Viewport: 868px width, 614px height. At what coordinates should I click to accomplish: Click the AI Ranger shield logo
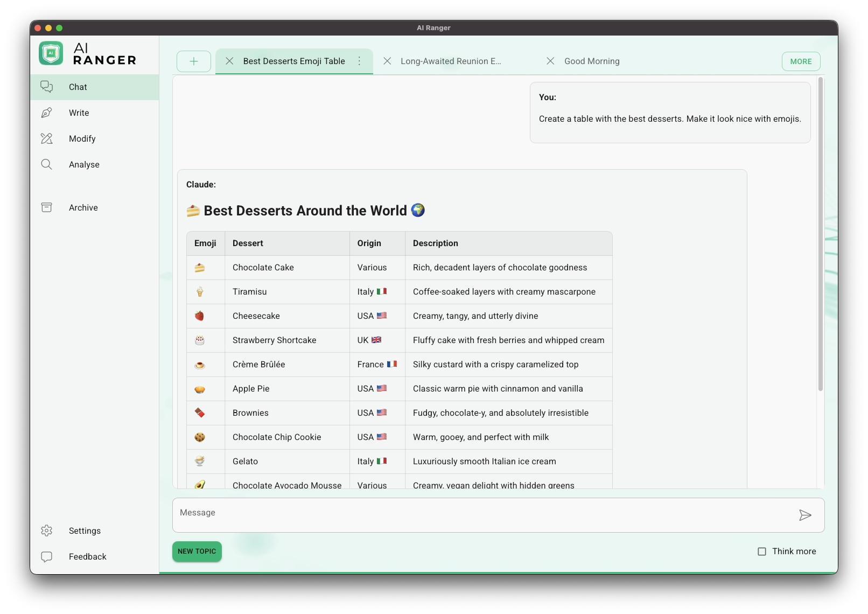[x=51, y=53]
